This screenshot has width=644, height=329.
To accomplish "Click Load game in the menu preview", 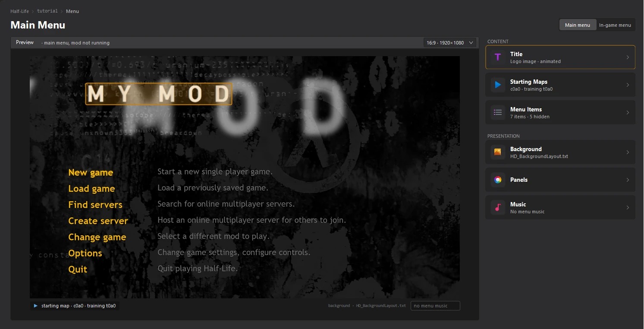I will pos(91,189).
